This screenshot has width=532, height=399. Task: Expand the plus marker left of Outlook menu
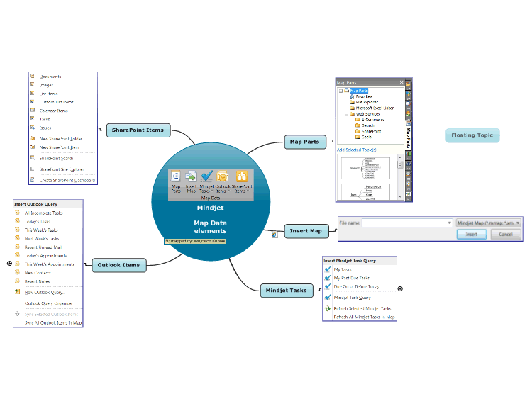[x=9, y=264]
